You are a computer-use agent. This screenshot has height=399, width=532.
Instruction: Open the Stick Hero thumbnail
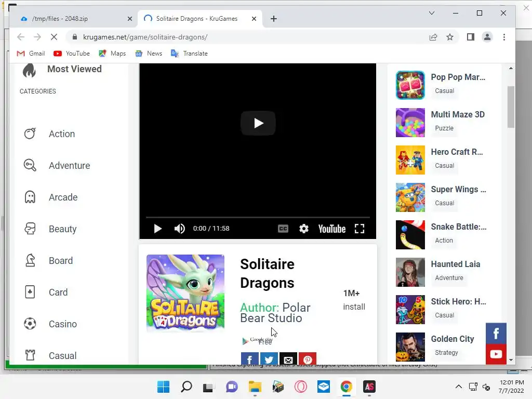coord(410,310)
